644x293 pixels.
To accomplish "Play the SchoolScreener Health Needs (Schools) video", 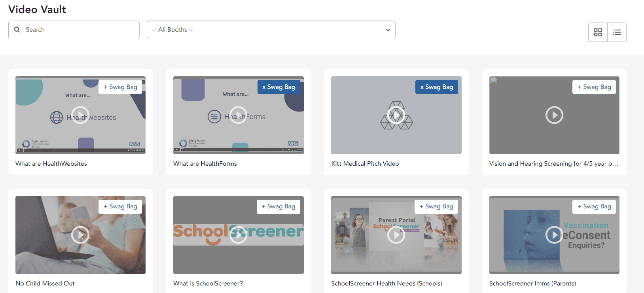I will coord(396,235).
